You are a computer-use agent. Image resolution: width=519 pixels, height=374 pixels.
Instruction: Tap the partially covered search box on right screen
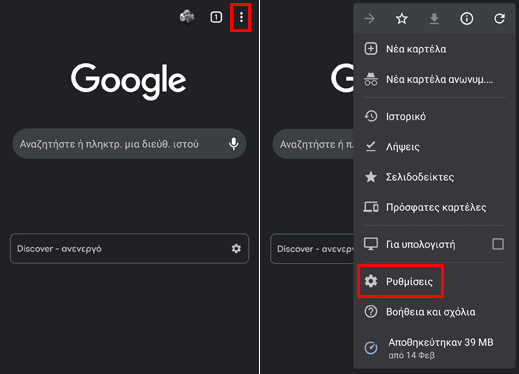pyautogui.click(x=313, y=144)
